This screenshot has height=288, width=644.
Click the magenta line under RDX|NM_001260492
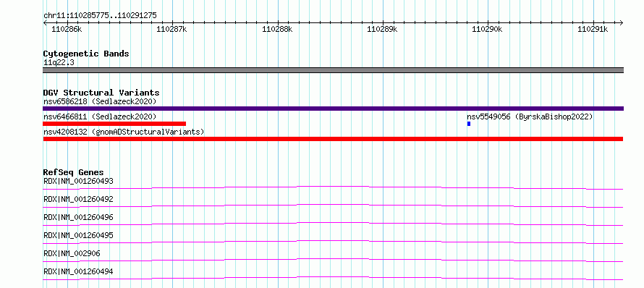[333, 206]
